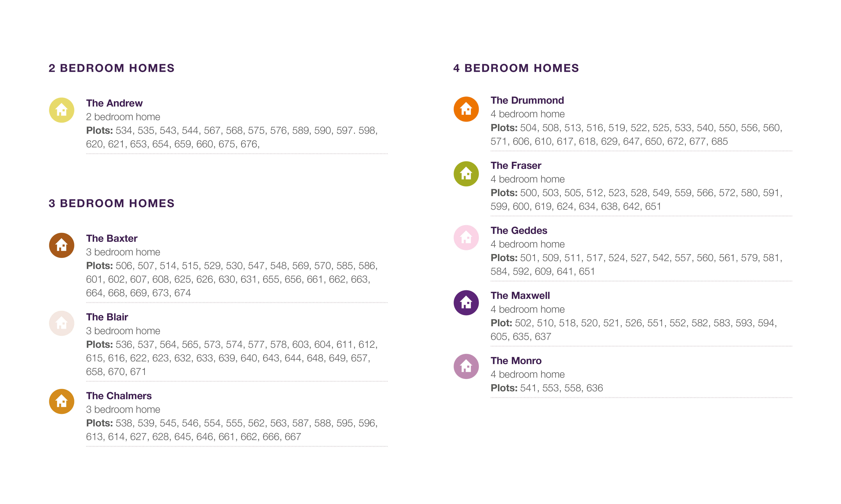Screen dimensions: 841x504
Task: Click The Drummond home title
Action: click(527, 100)
